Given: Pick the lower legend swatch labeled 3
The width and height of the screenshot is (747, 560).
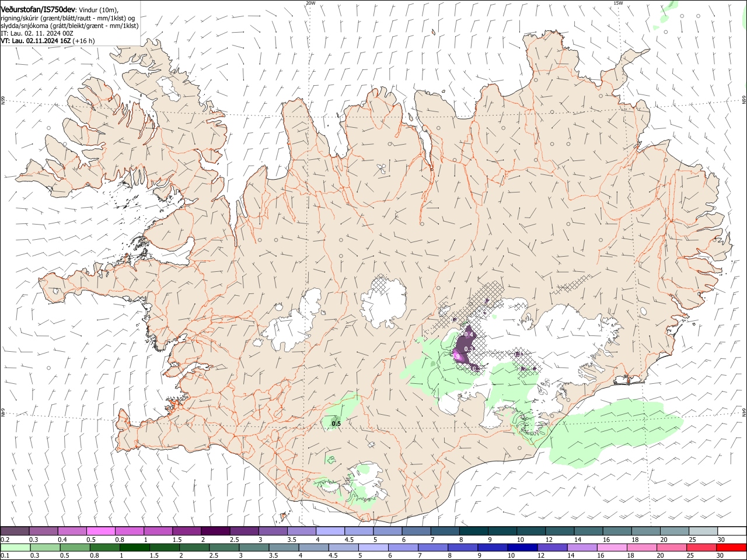Looking at the screenshot, I should tap(254, 547).
